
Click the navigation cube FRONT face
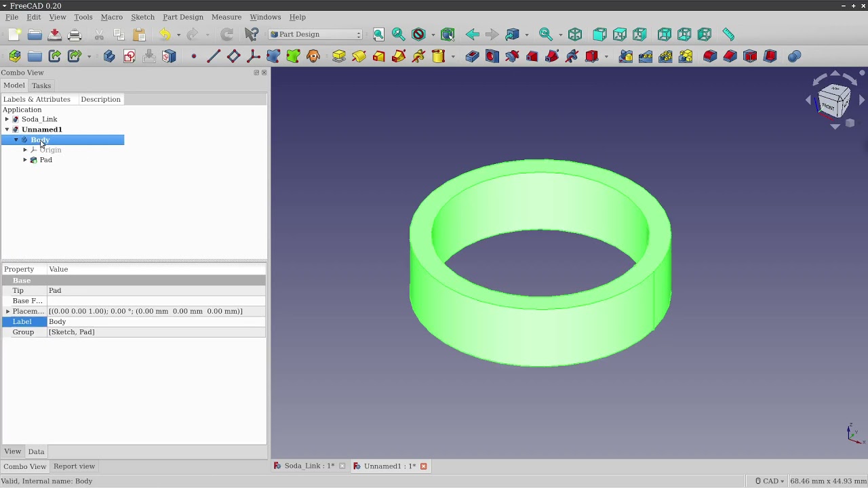(x=828, y=107)
